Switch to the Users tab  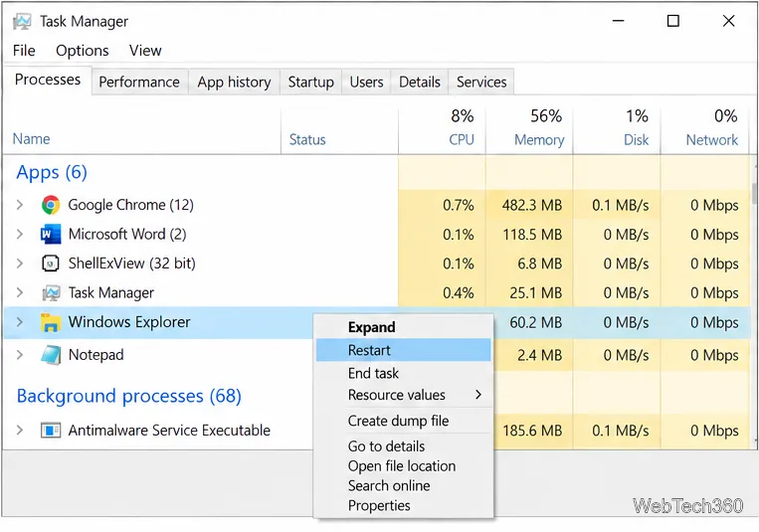coord(366,82)
